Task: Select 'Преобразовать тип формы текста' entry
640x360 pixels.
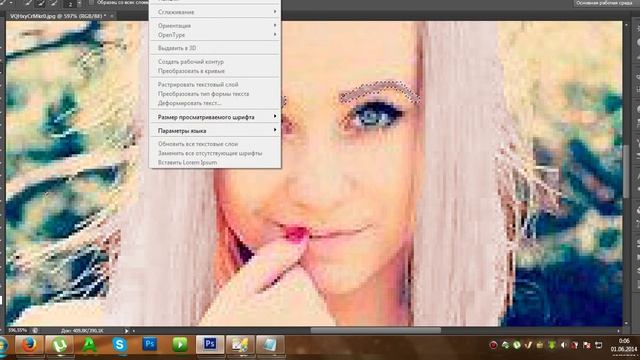Action: [215, 94]
